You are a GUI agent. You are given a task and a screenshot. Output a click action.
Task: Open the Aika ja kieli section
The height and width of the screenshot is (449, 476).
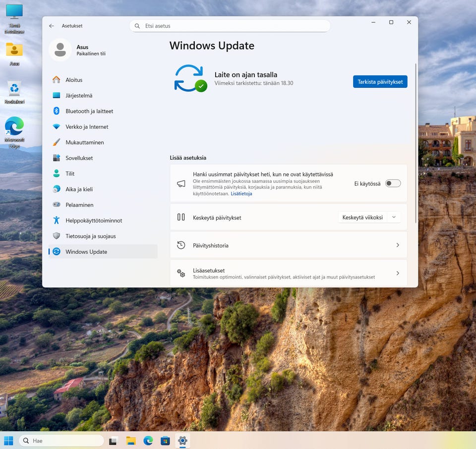(x=103, y=189)
